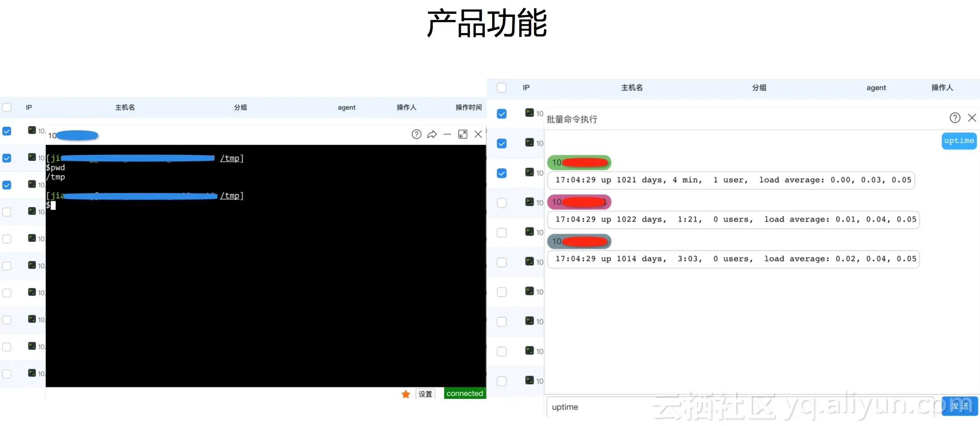Click the terminal host icon beside the first IP
The image size is (980, 426).
click(32, 130)
